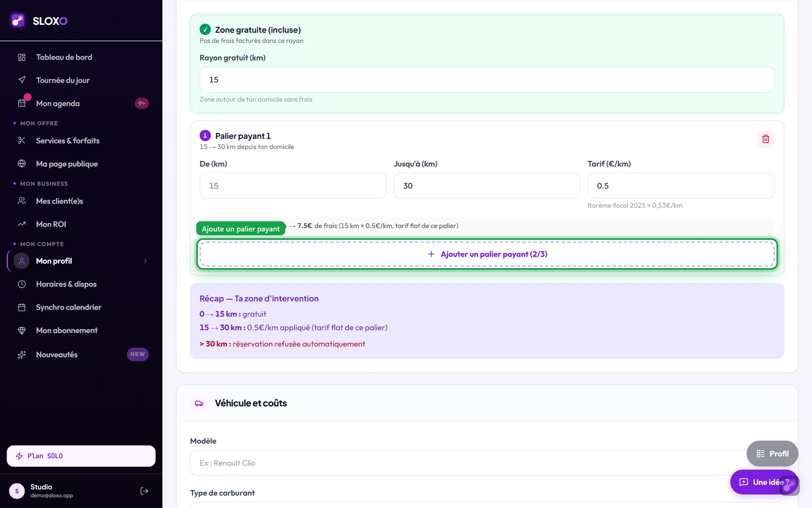The image size is (812, 508).
Task: Click the Studio account avatar
Action: (x=17, y=491)
